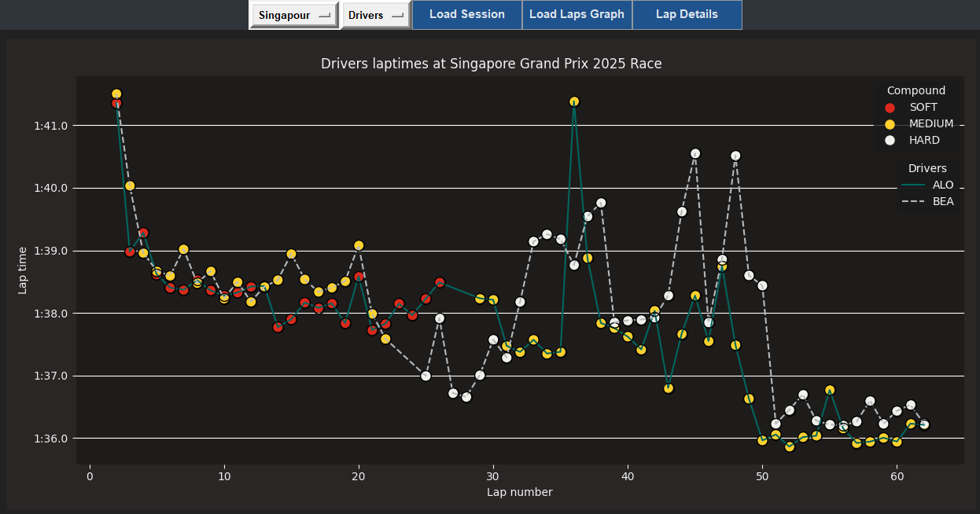Click the Load Session button

[x=466, y=14]
